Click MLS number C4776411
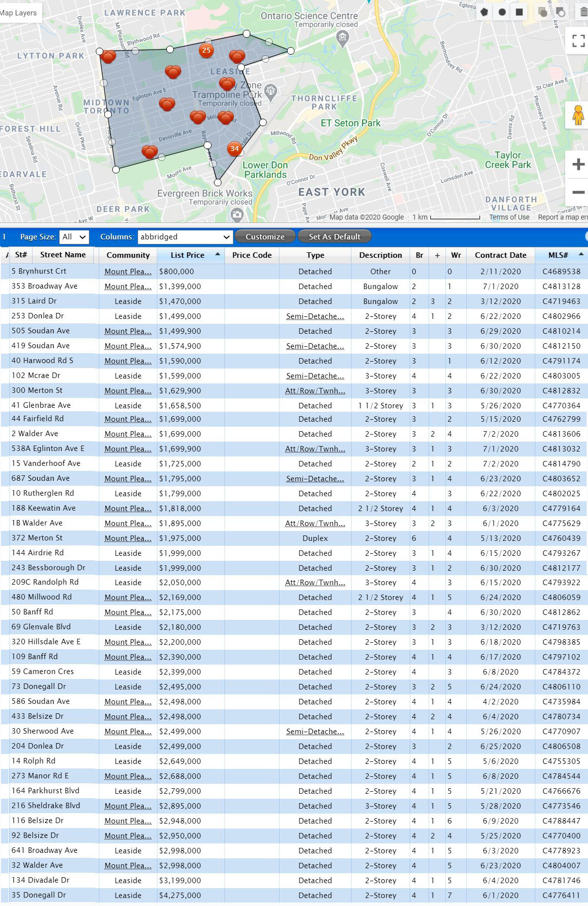The width and height of the screenshot is (588, 906). coord(561,896)
